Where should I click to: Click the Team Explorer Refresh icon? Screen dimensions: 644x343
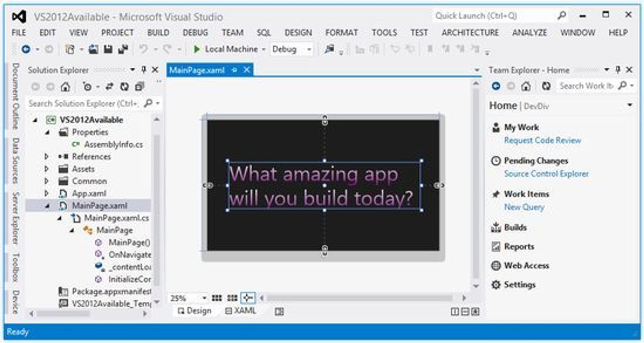click(x=546, y=86)
